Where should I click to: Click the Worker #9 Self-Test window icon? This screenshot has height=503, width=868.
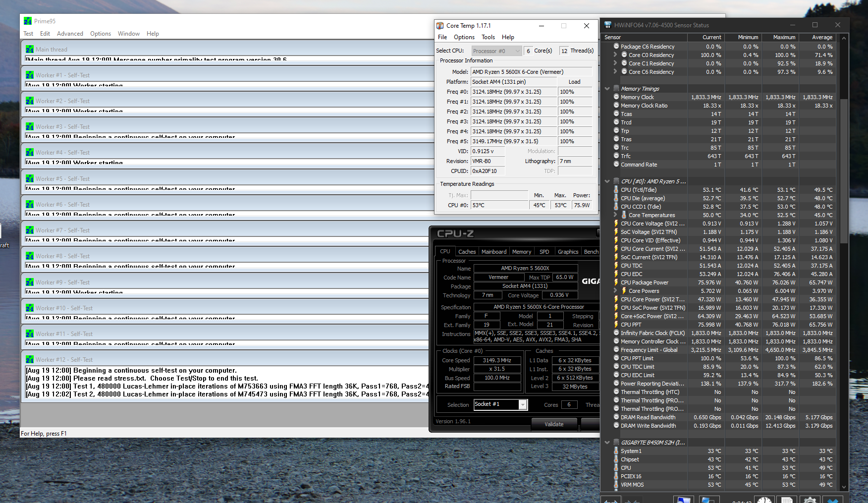pyautogui.click(x=30, y=282)
